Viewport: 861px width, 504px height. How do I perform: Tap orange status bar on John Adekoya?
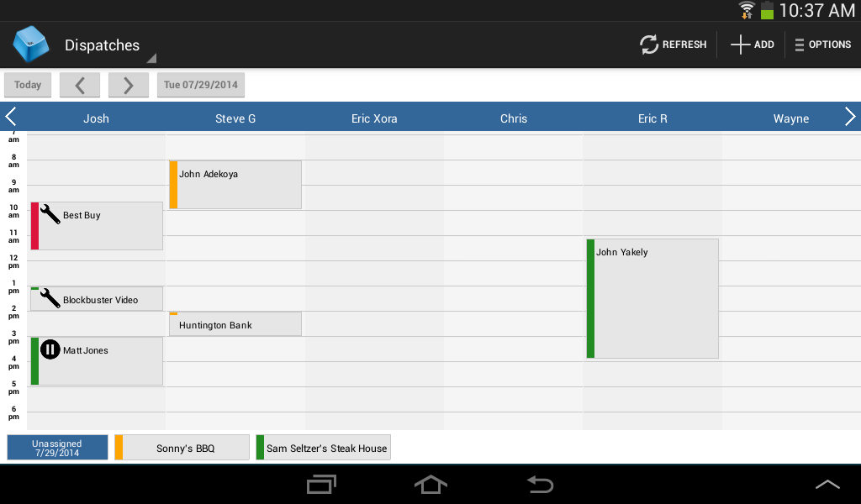[x=173, y=185]
